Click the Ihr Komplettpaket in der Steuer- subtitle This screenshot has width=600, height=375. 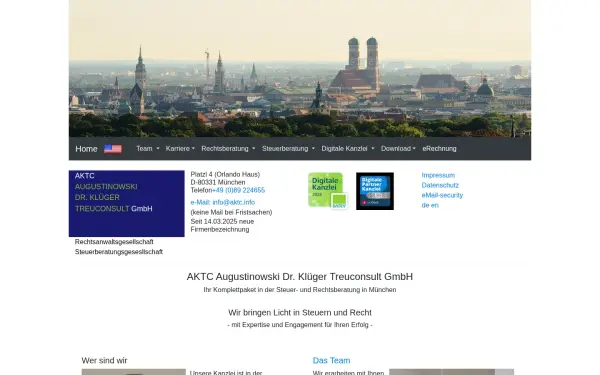click(x=300, y=290)
